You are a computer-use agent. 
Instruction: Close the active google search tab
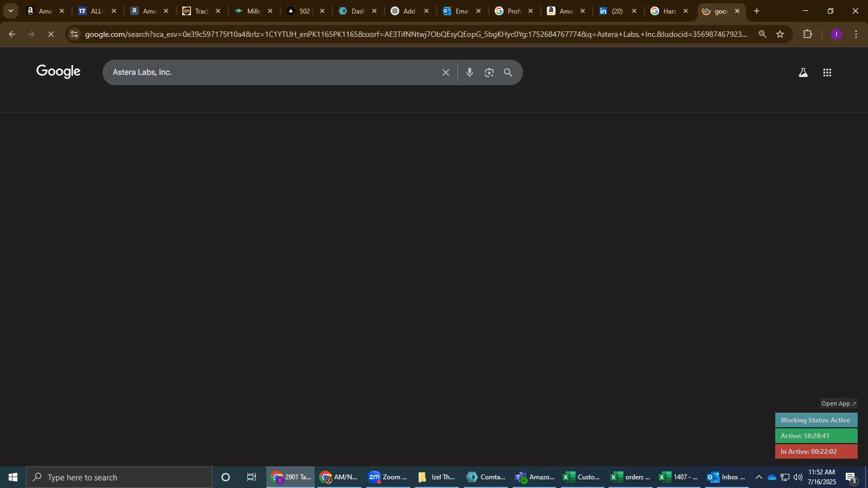737,11
